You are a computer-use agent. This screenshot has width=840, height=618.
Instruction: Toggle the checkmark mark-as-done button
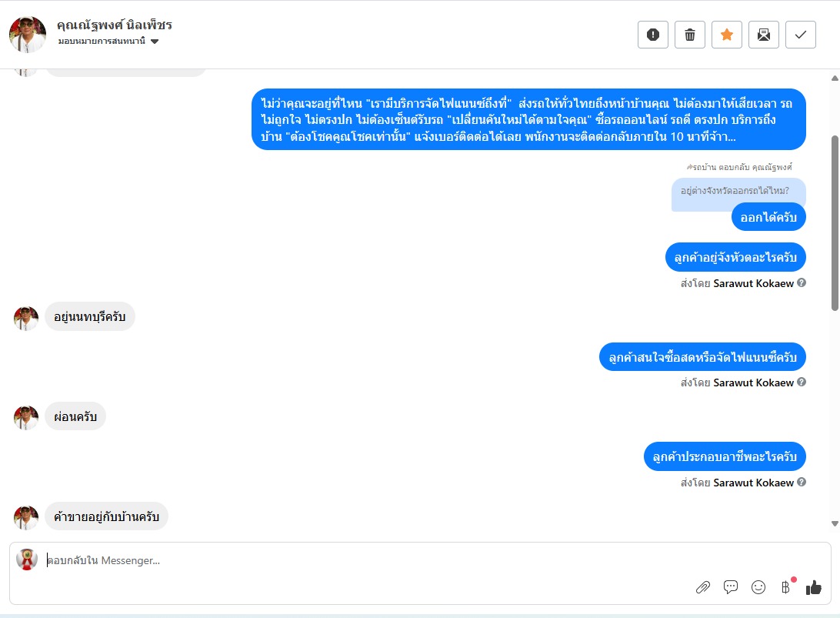tap(801, 35)
